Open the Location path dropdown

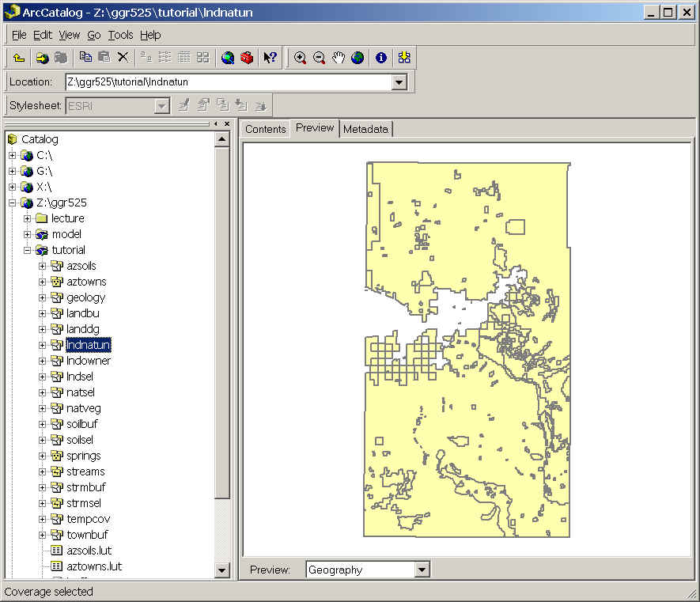pyautogui.click(x=399, y=81)
